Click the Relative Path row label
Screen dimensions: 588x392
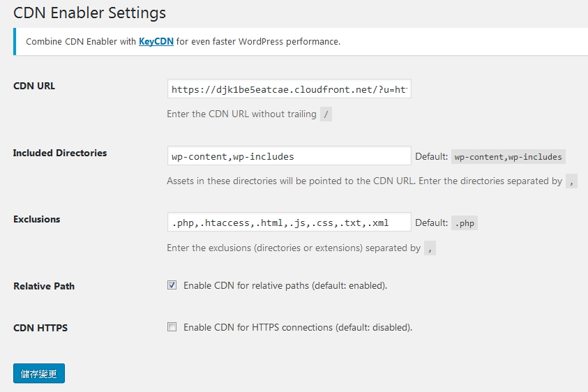pyautogui.click(x=44, y=286)
